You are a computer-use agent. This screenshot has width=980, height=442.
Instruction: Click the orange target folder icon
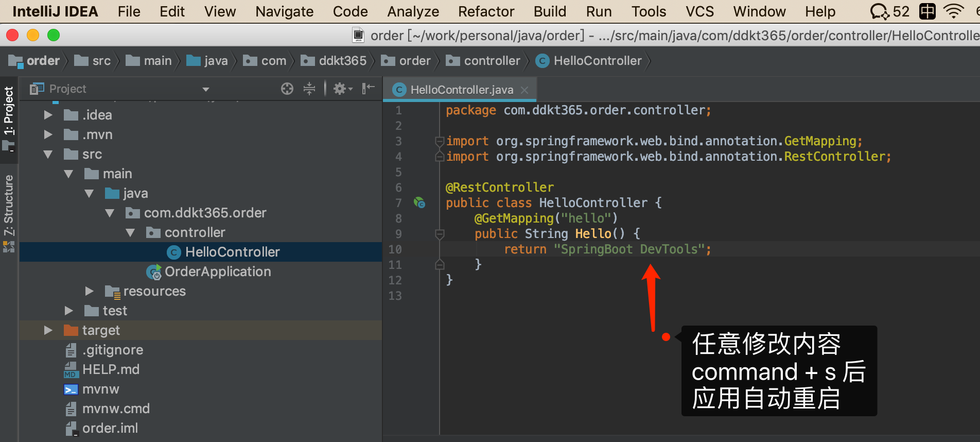point(71,330)
